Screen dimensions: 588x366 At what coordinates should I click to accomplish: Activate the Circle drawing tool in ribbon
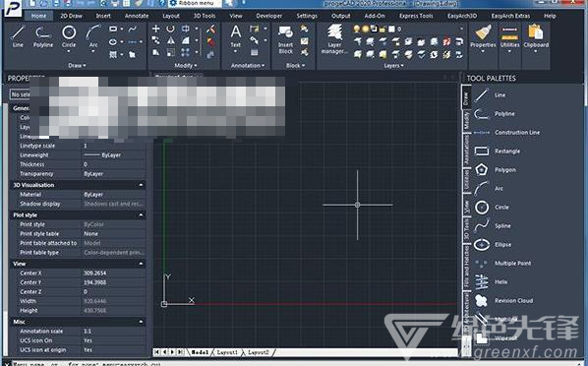point(69,37)
